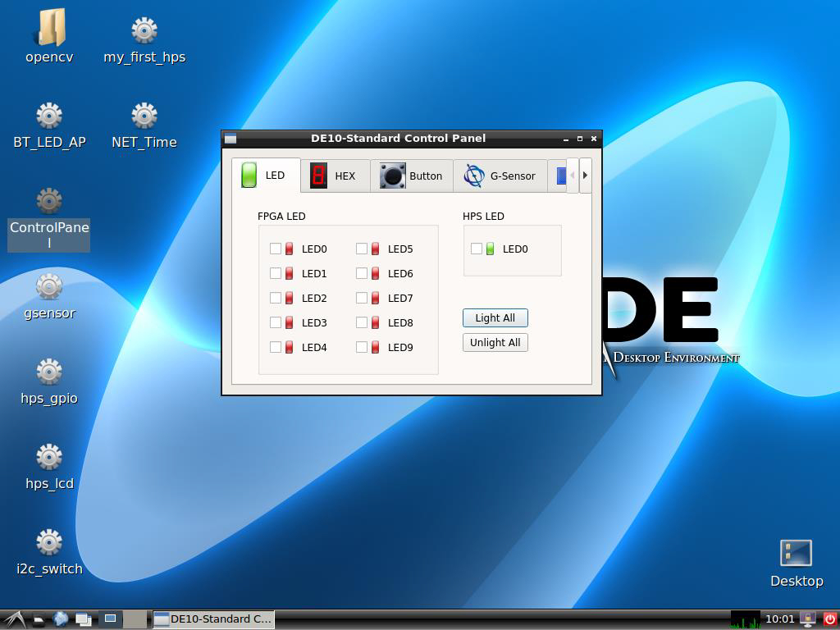Viewport: 840px width, 630px height.
Task: Enable the FPGA LED1 checkbox
Action: 276,273
